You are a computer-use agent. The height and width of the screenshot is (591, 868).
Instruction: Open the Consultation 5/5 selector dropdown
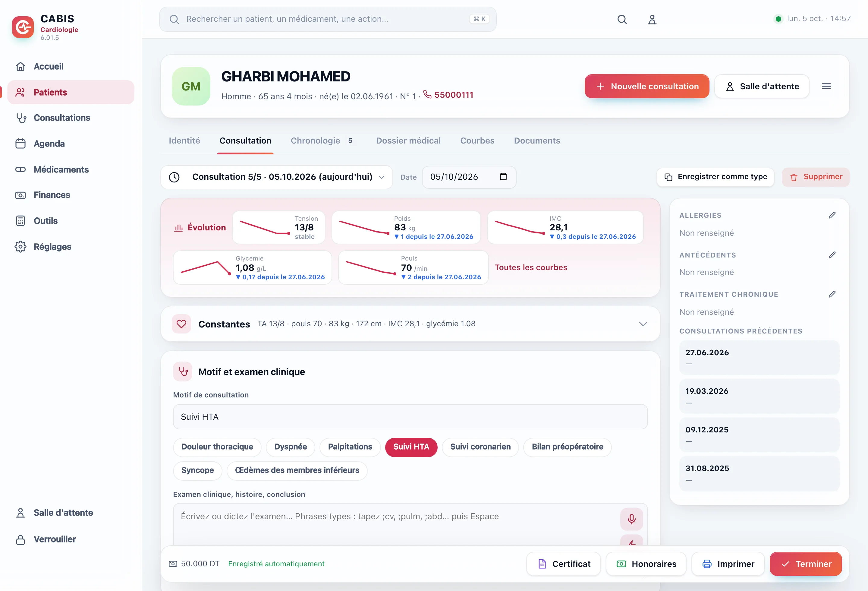(276, 177)
